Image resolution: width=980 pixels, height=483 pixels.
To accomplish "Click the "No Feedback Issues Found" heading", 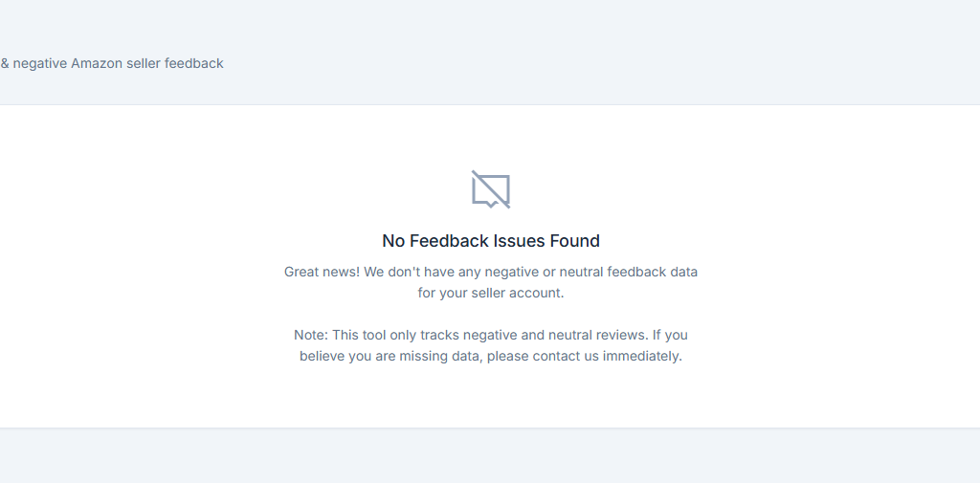I will coord(490,241).
